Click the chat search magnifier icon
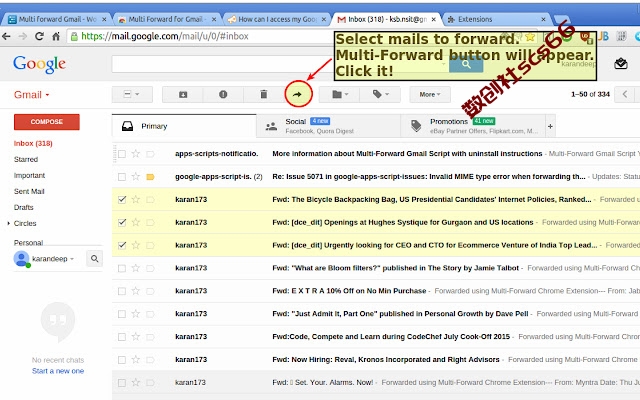Viewport: 640px width, 400px height. click(x=94, y=258)
